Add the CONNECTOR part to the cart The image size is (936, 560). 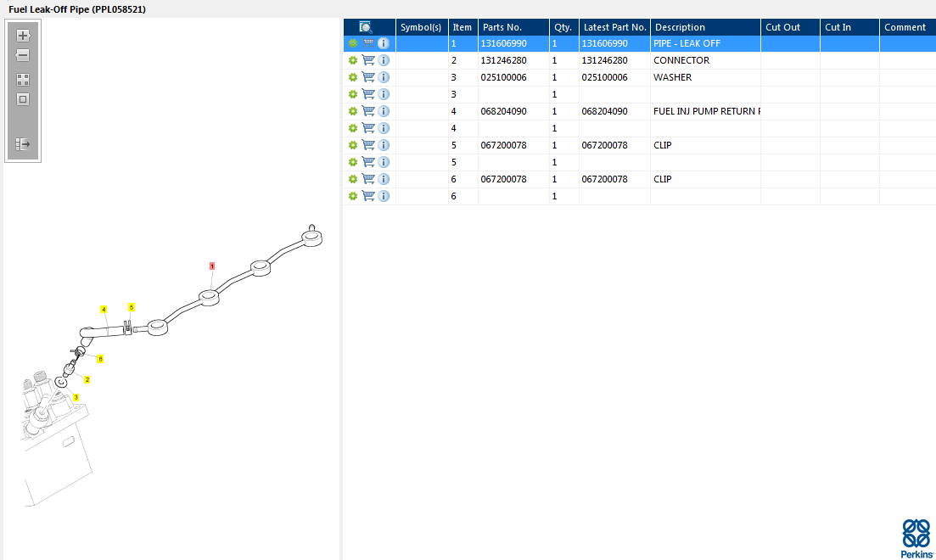(x=368, y=60)
